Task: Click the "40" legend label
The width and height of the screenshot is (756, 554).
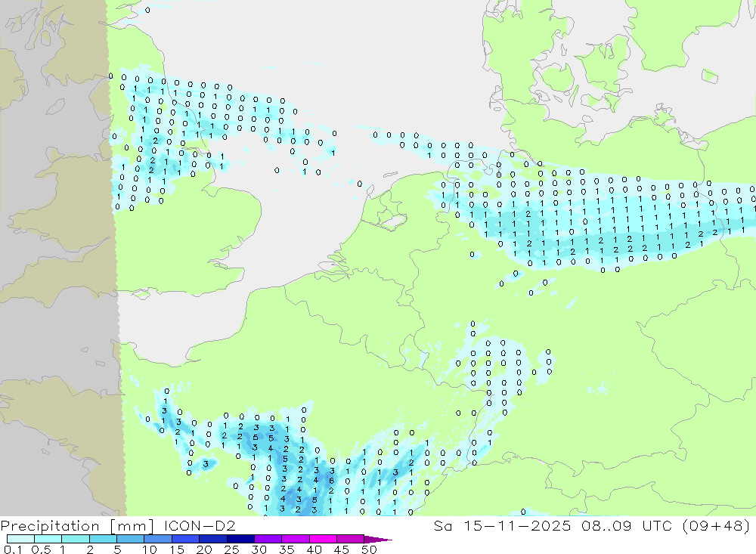Action: (314, 549)
